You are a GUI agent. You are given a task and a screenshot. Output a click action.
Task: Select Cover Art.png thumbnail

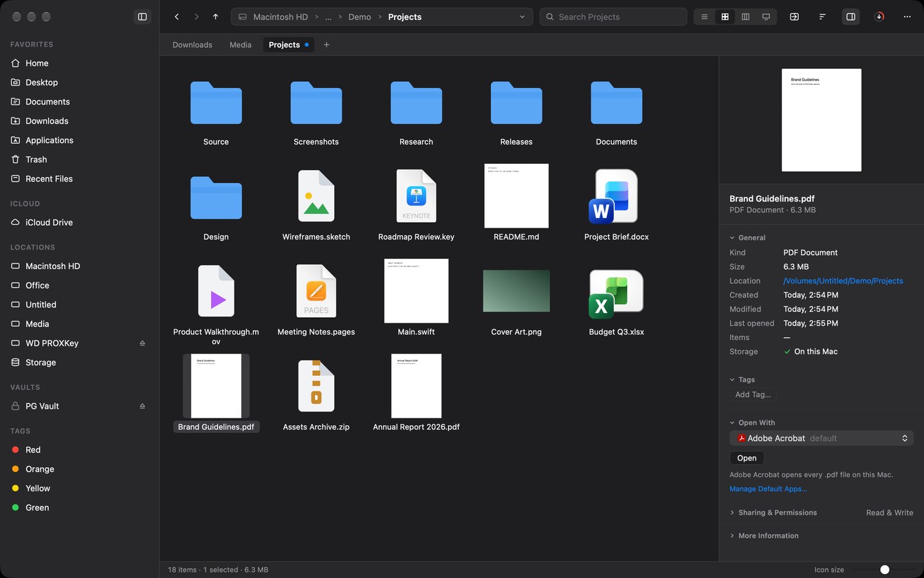[x=516, y=291]
